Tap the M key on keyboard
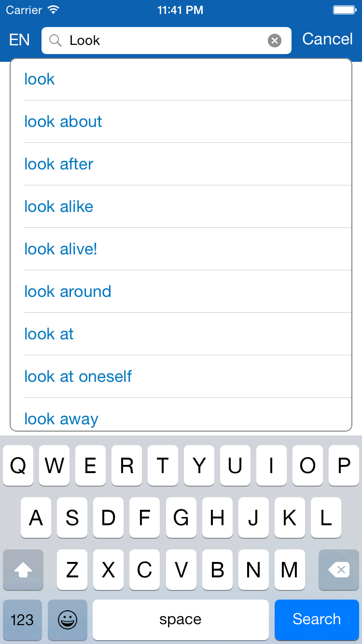 (289, 570)
